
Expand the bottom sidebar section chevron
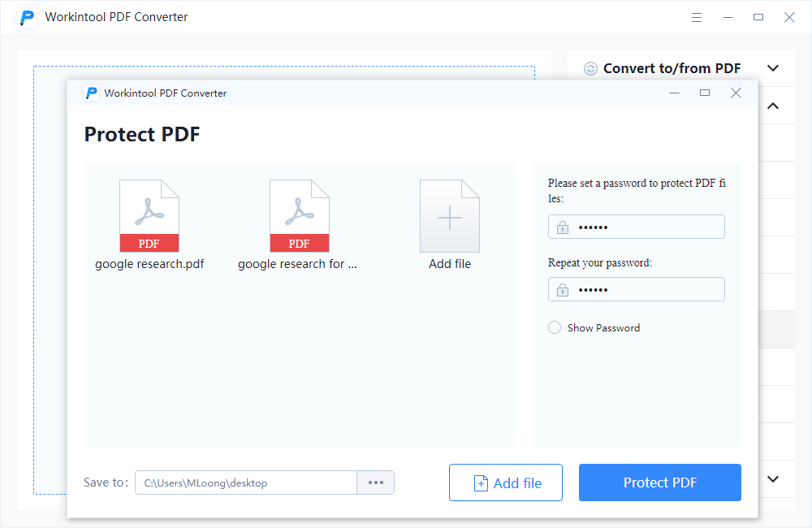click(773, 478)
